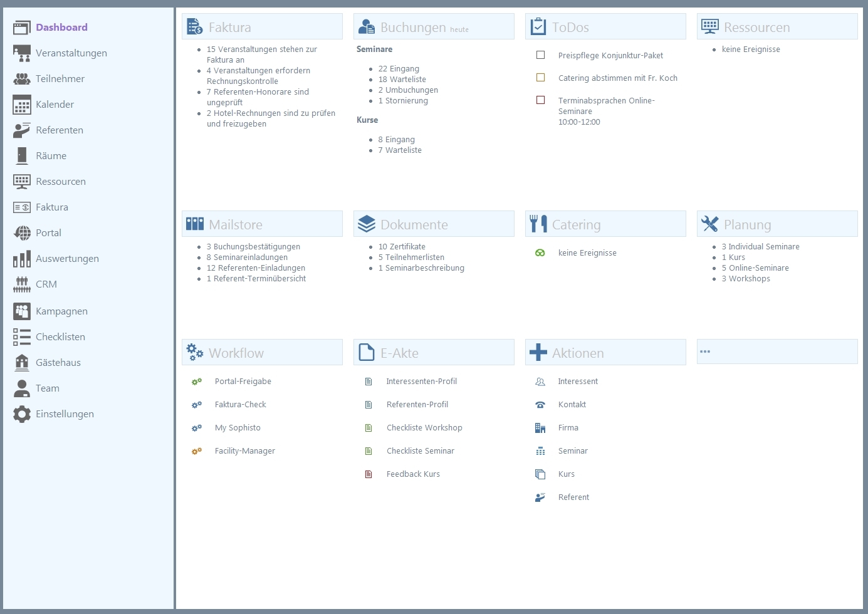Click the Planung tools header icon
The height and width of the screenshot is (614, 868).
click(710, 224)
